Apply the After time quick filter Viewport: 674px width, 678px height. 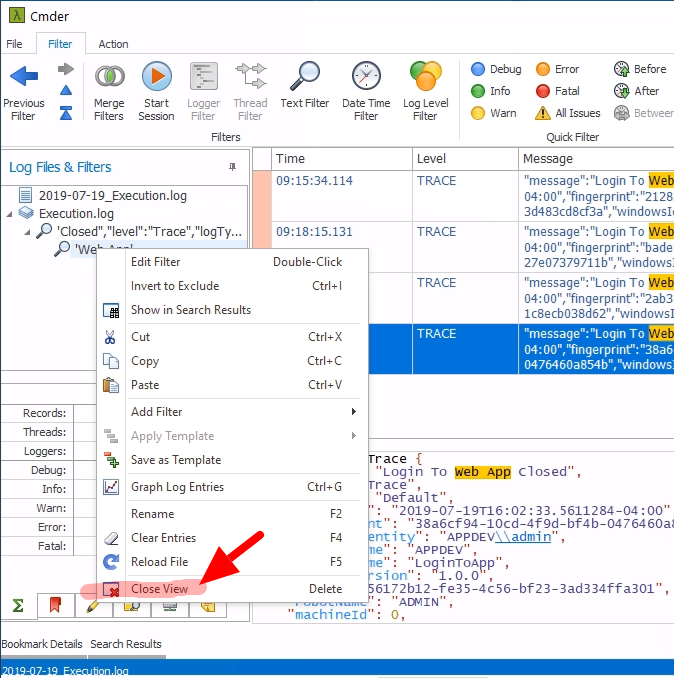(636, 91)
